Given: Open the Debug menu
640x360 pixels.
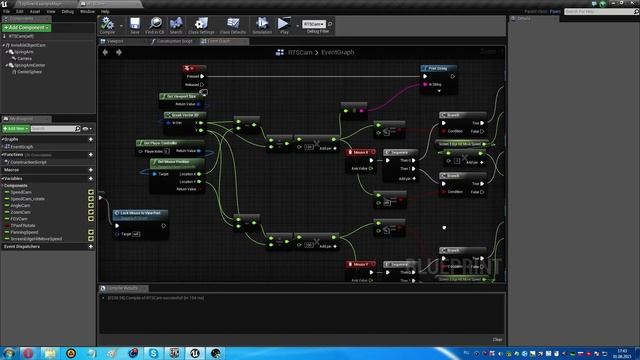Looking at the screenshot, I should pos(67,11).
